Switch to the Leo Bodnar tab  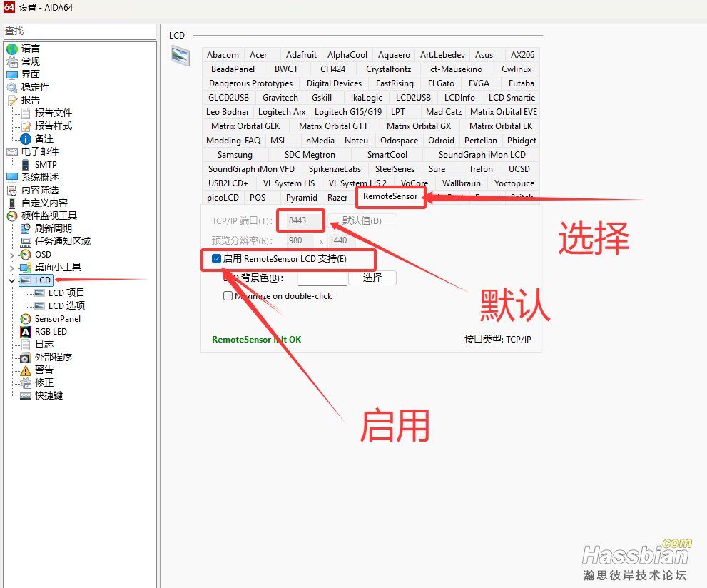point(228,112)
